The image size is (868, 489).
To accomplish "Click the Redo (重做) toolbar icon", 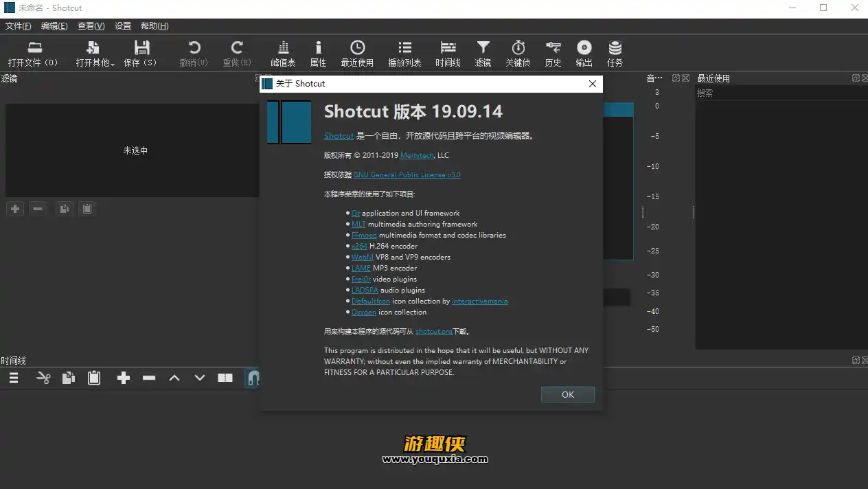I will pyautogui.click(x=237, y=47).
